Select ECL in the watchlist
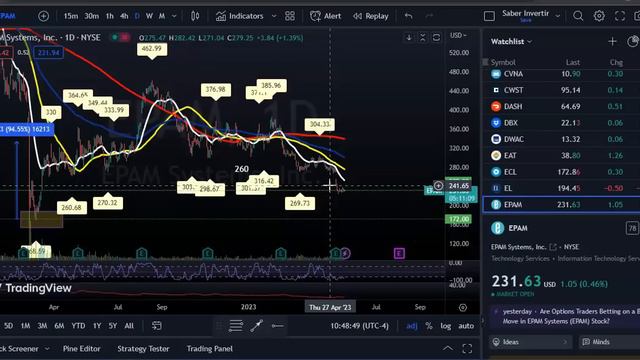Screen dimensions: 640x360 (561, 172)
